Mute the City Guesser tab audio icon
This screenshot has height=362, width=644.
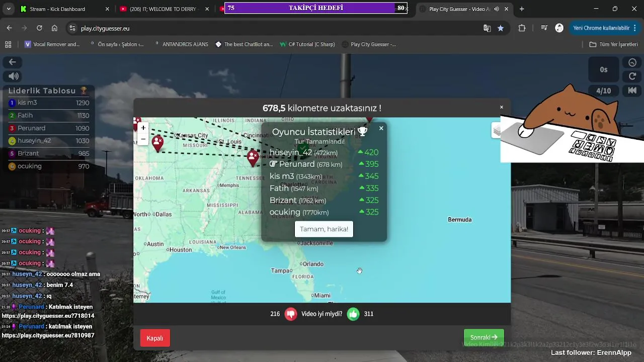[x=497, y=9]
